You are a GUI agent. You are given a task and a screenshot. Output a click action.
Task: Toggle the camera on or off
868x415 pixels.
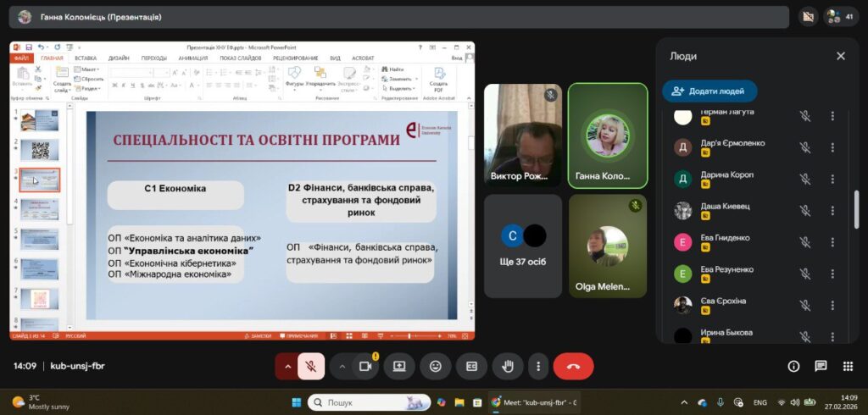coord(366,366)
